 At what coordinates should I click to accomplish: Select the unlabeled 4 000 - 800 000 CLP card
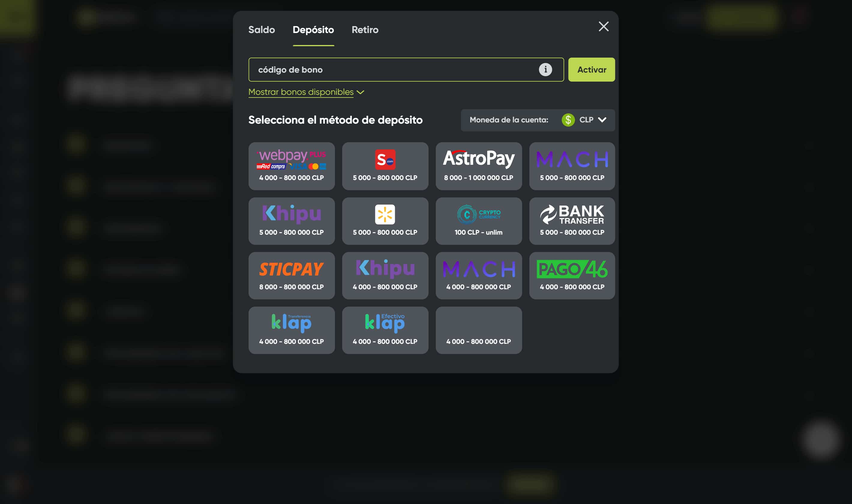coord(479,331)
